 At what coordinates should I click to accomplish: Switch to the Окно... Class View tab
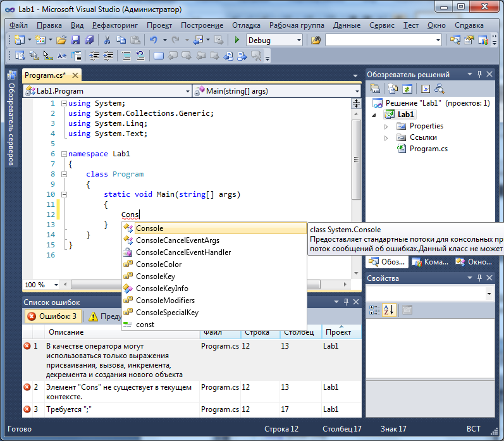(474, 262)
